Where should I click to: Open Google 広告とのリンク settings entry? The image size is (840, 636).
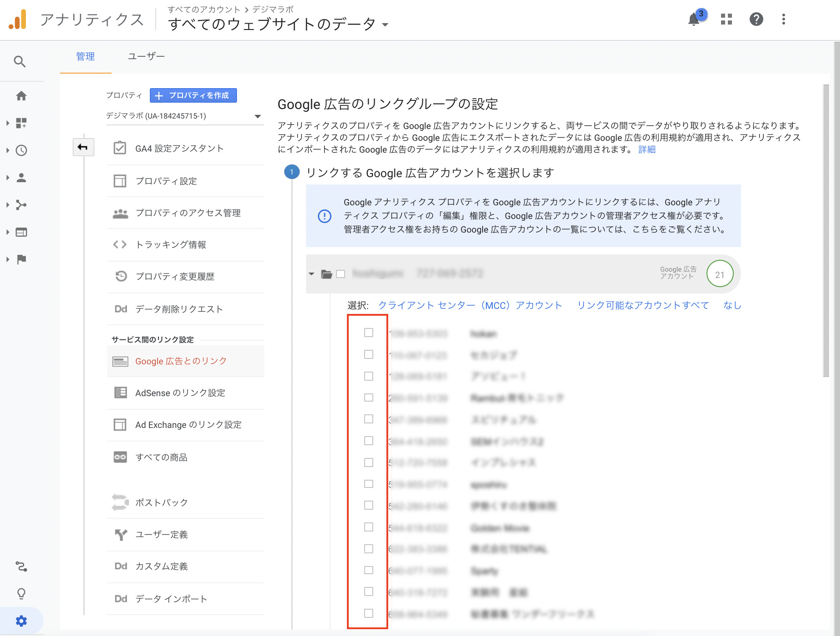click(x=180, y=361)
